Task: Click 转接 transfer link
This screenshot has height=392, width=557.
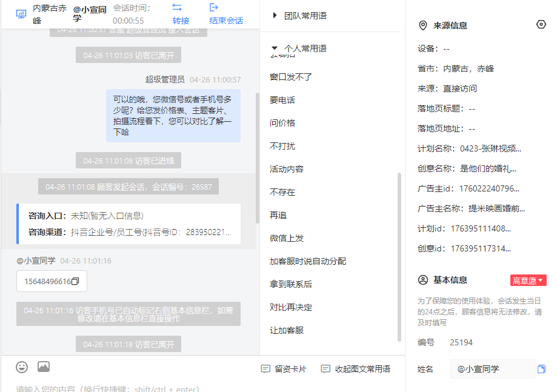Action: [181, 21]
